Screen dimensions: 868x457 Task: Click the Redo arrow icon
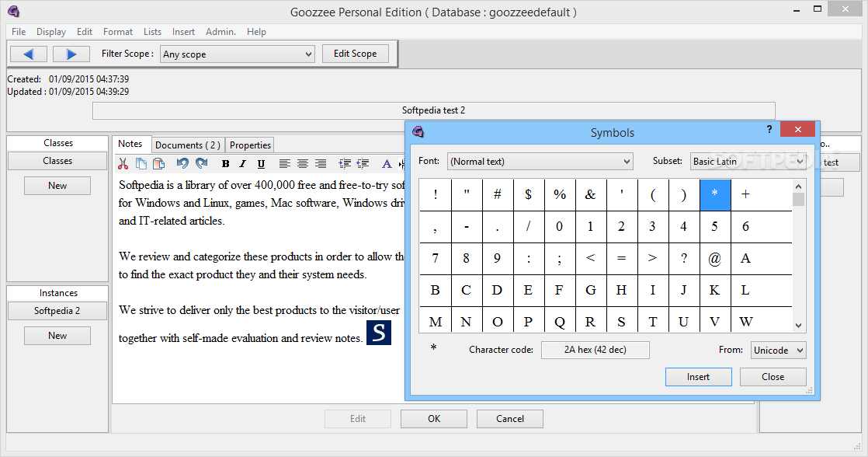(202, 163)
